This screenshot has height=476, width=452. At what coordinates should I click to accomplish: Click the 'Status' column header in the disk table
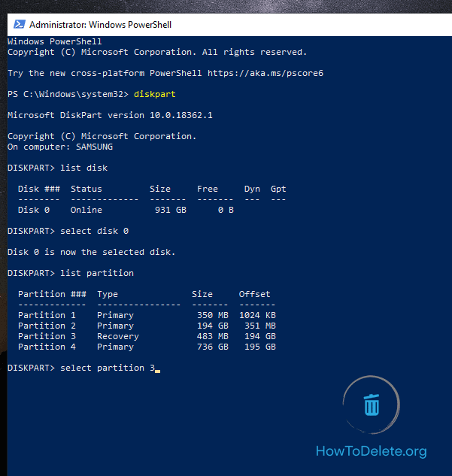click(86, 189)
